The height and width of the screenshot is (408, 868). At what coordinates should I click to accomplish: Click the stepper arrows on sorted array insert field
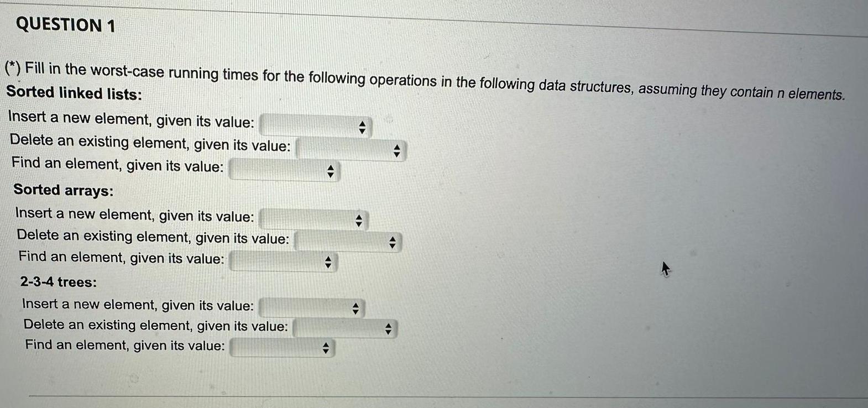click(x=359, y=219)
